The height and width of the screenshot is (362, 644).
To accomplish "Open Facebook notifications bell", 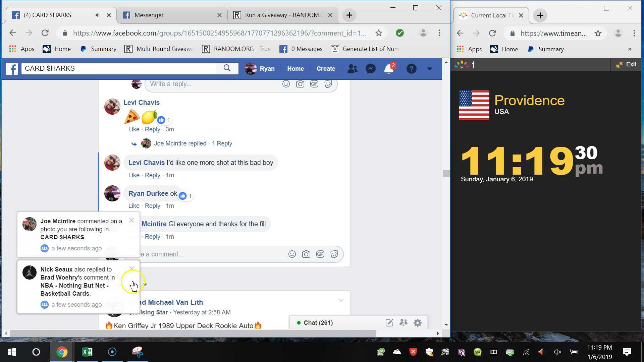I will [x=388, y=69].
